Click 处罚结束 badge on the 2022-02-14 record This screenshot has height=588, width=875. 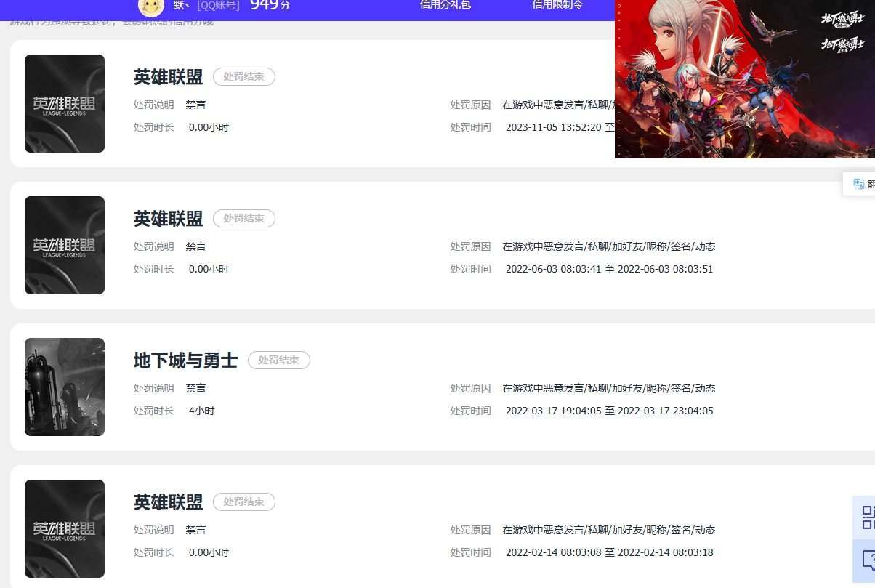244,502
